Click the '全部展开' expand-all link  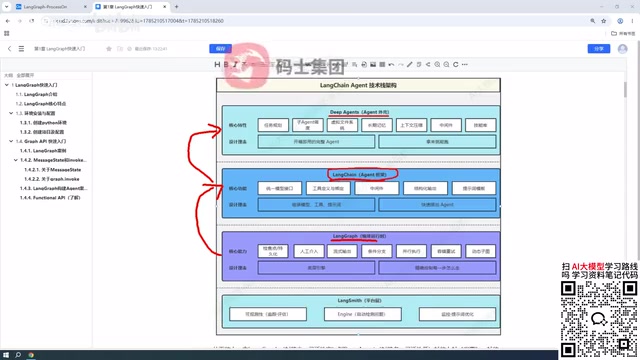(25, 76)
